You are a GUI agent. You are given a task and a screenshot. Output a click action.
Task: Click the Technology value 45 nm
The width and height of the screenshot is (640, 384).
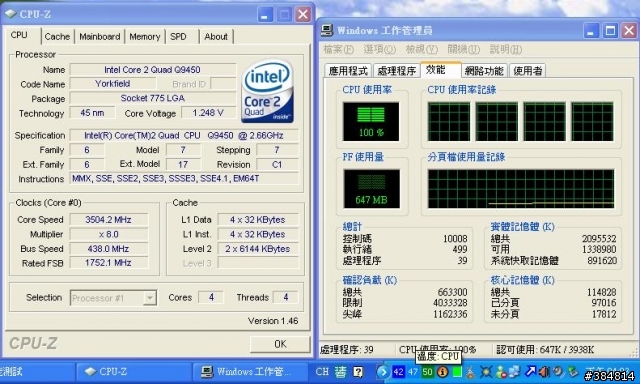coord(92,113)
